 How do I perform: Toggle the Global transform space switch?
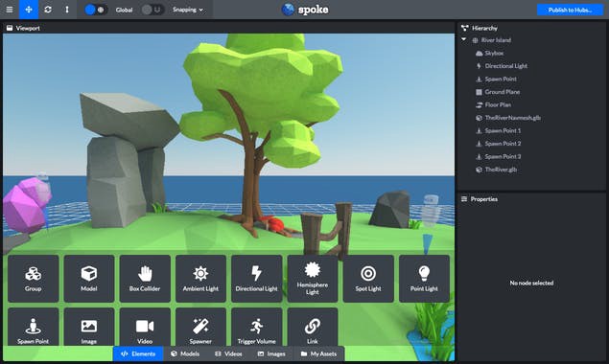pos(95,10)
